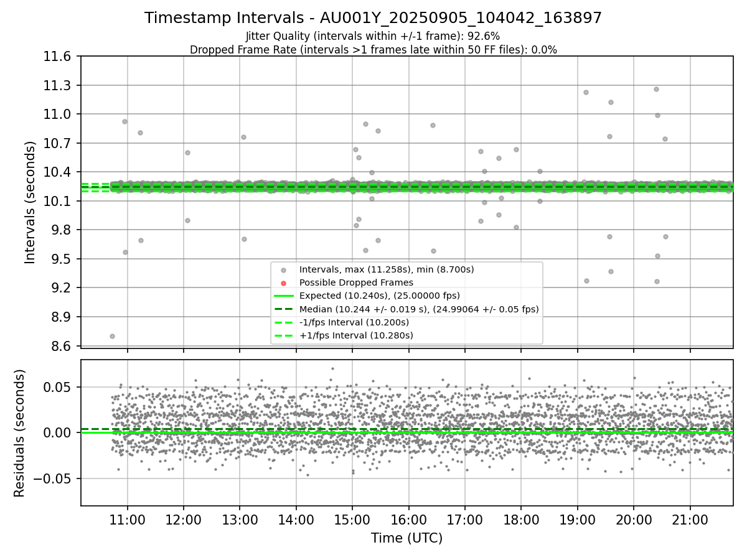Click the grey marker beside 'Intervals, max' in the legend
Viewport: 747px width, 560px height.
284,270
